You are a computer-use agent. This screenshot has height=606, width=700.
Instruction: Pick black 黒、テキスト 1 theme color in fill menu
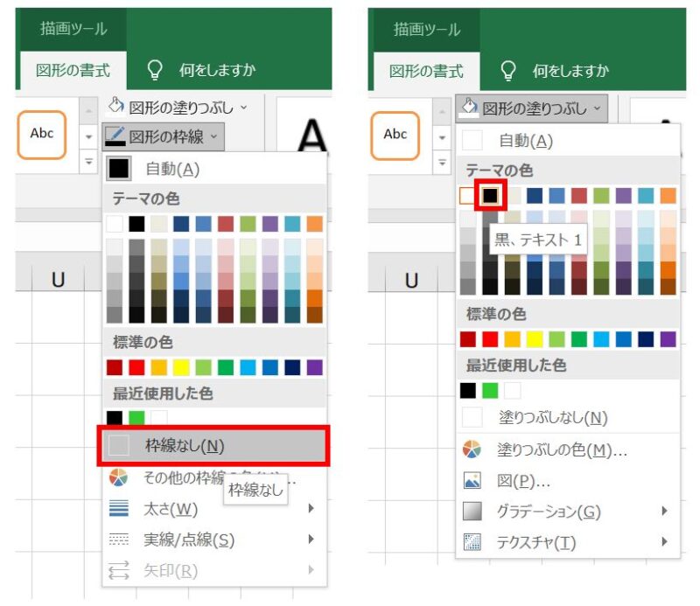pyautogui.click(x=490, y=195)
